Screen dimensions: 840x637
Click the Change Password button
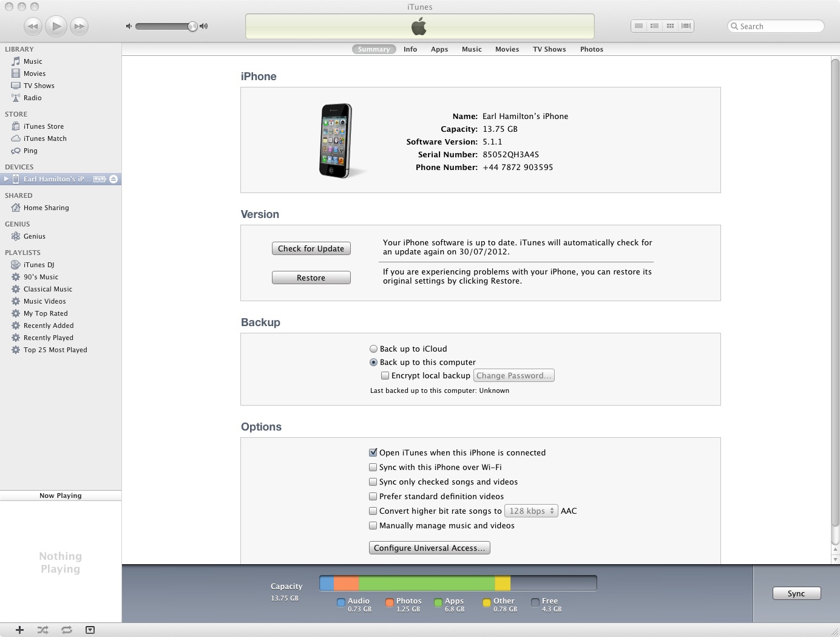[514, 375]
